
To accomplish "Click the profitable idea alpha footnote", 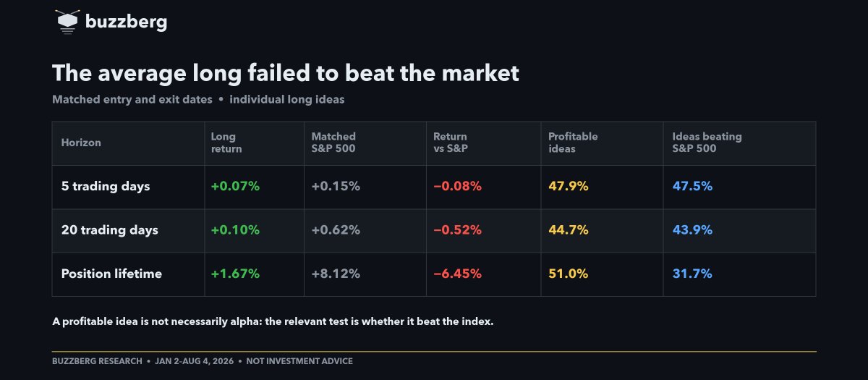I will click(273, 321).
